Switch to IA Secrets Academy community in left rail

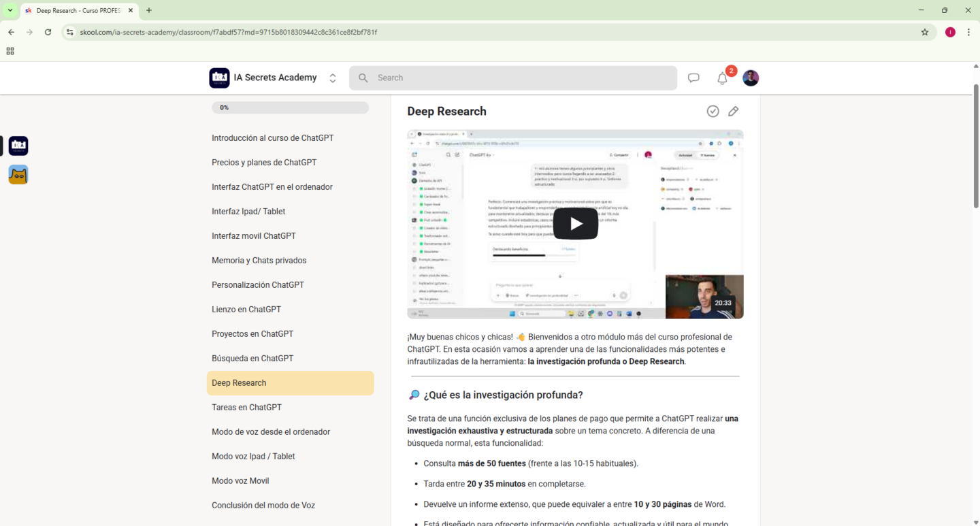(18, 146)
